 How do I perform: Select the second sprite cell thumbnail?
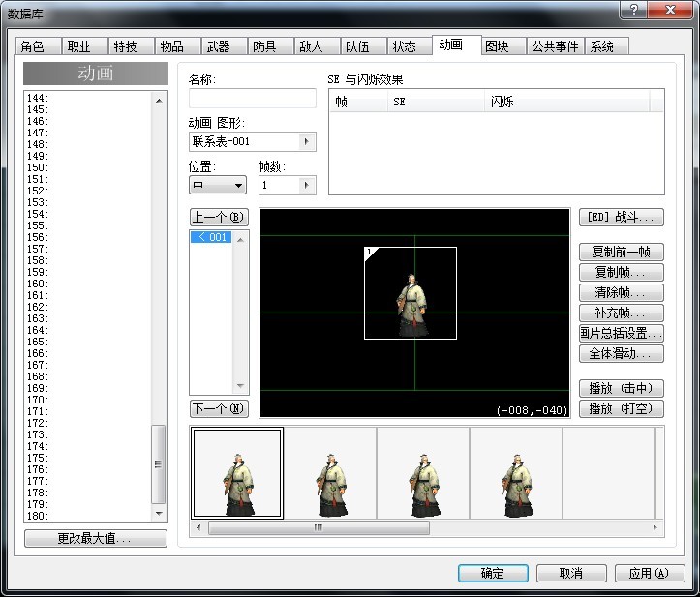[x=330, y=473]
